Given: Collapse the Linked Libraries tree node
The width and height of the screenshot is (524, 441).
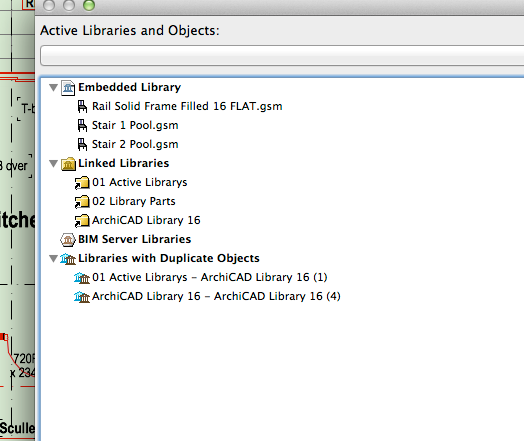Looking at the screenshot, I should point(53,163).
